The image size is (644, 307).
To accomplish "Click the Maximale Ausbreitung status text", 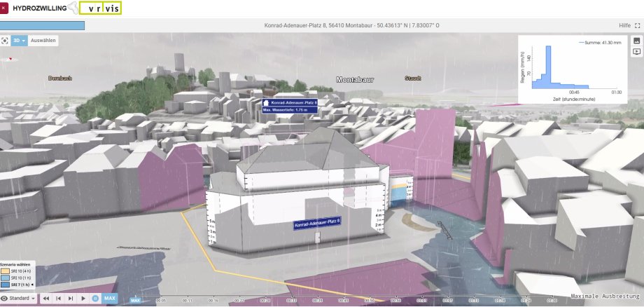I will pos(605,296).
